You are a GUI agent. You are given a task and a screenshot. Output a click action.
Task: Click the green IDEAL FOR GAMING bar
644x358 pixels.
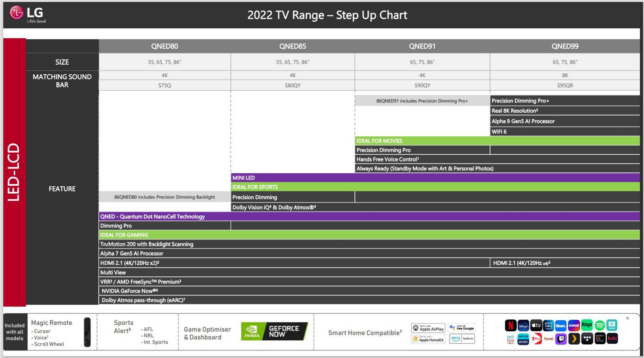point(369,235)
